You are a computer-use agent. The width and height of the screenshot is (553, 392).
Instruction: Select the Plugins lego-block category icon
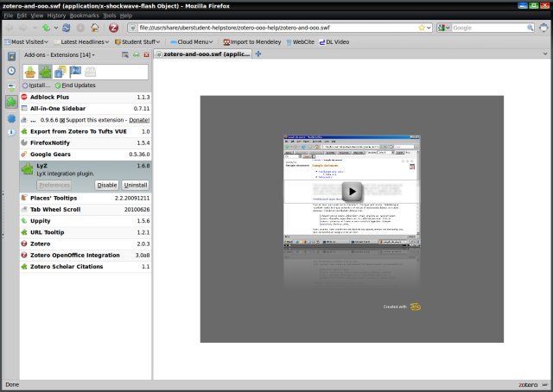click(x=90, y=72)
